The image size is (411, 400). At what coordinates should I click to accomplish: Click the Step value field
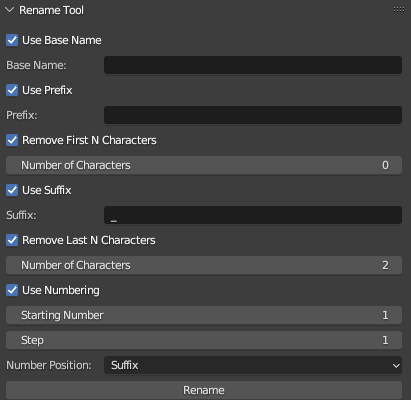(204, 340)
